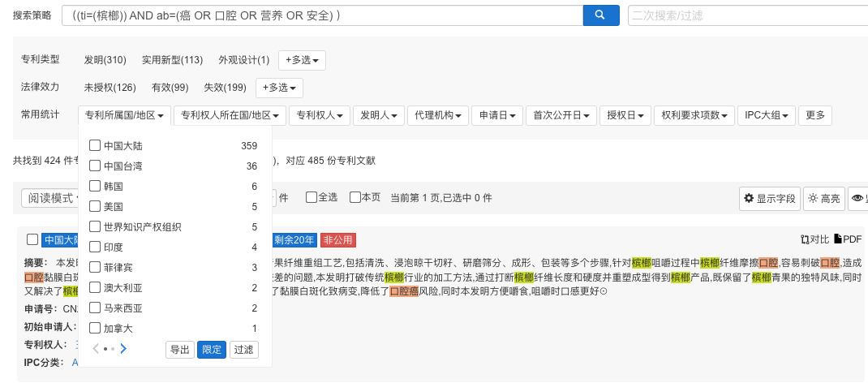The image size is (868, 383).
Task: Click the blue search magnifier button
Action: tap(600, 15)
